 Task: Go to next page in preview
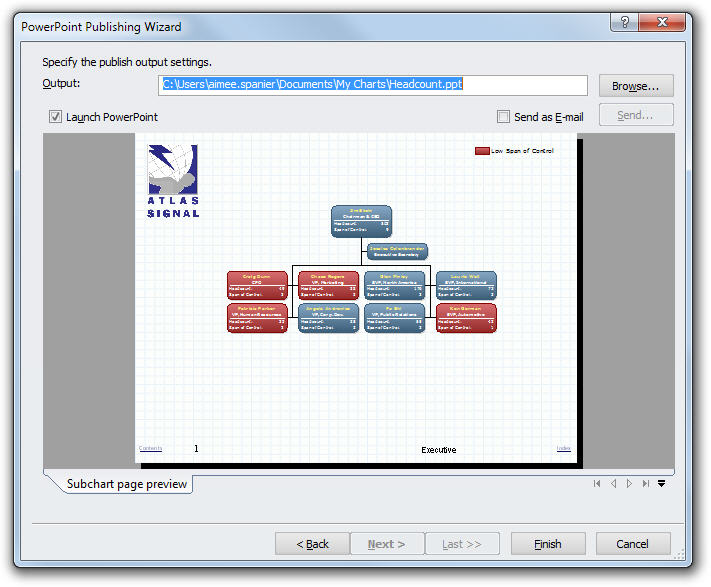[x=629, y=484]
